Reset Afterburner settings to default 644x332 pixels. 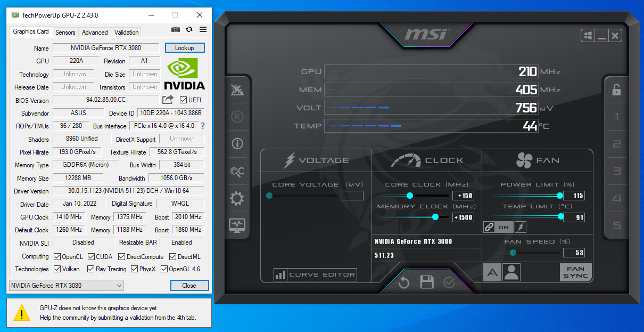point(404,282)
